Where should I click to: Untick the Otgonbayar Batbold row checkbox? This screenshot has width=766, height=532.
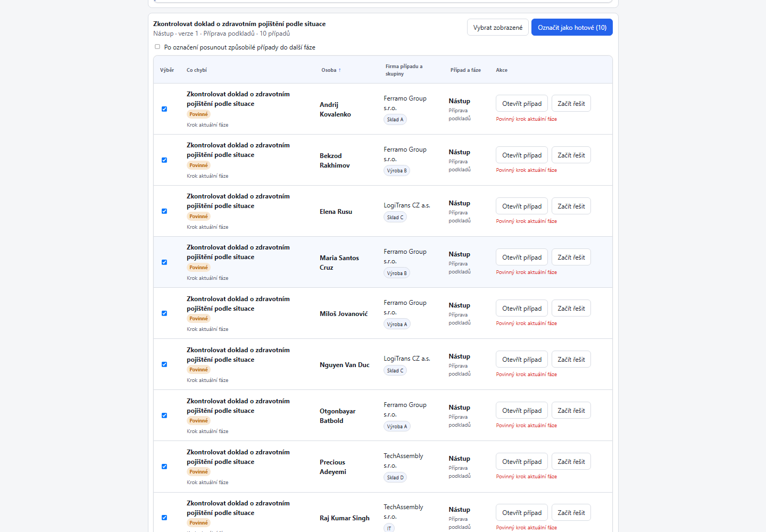164,415
